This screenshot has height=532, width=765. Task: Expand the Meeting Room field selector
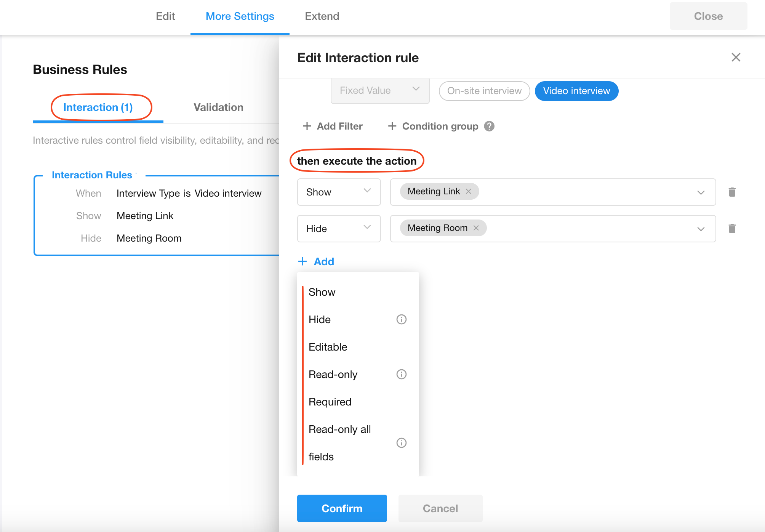coord(700,229)
